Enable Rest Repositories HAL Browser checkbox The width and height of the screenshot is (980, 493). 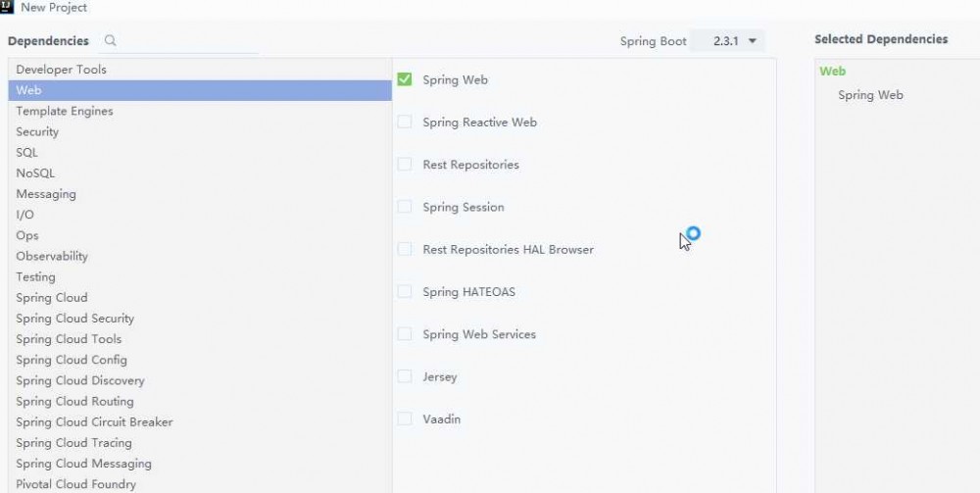(x=405, y=249)
